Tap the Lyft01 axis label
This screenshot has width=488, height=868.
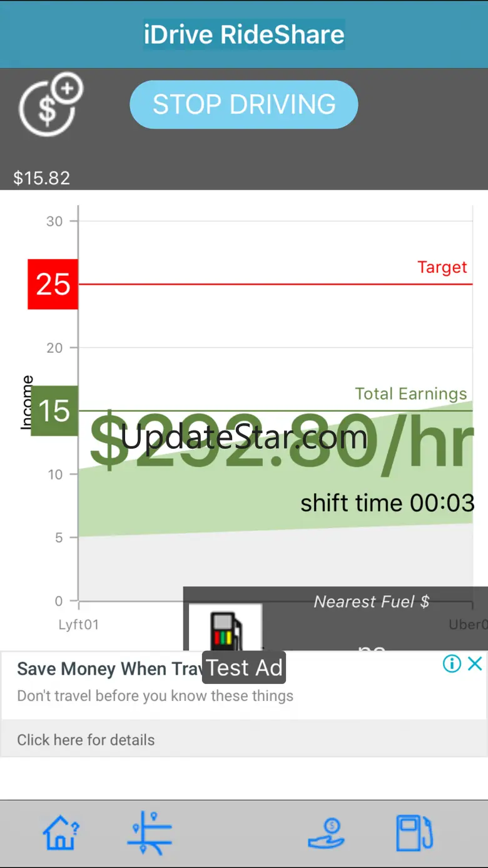(78, 625)
